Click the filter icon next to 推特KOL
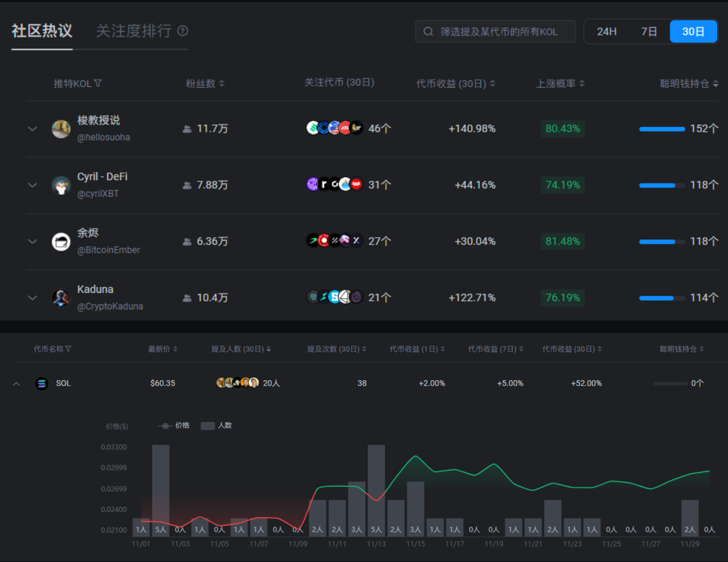 (98, 83)
